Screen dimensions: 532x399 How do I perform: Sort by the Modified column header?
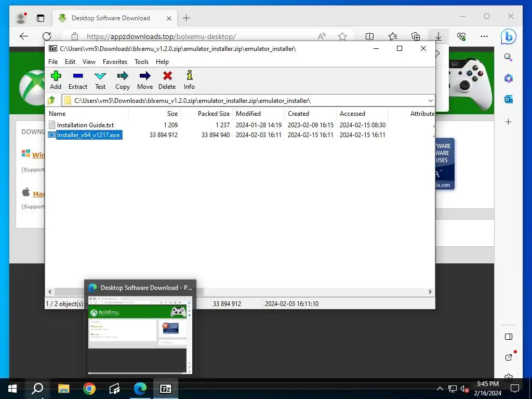tap(259, 114)
